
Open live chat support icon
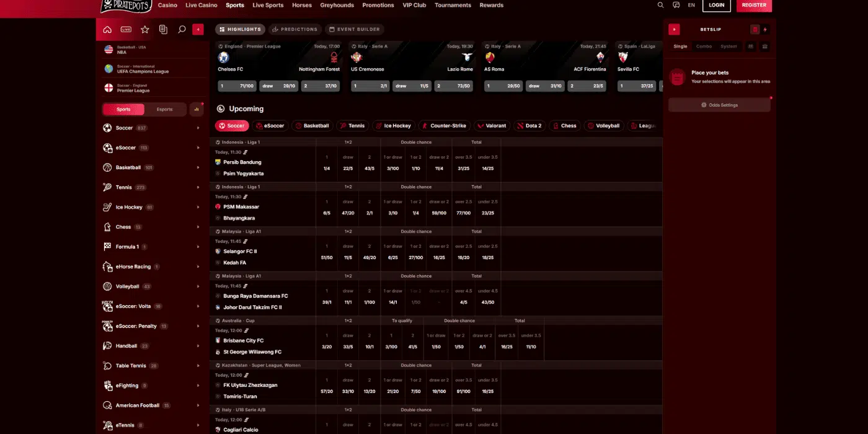coord(676,5)
